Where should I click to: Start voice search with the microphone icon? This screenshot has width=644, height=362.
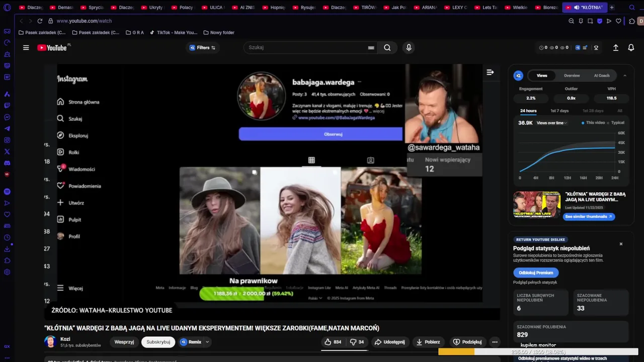(409, 48)
